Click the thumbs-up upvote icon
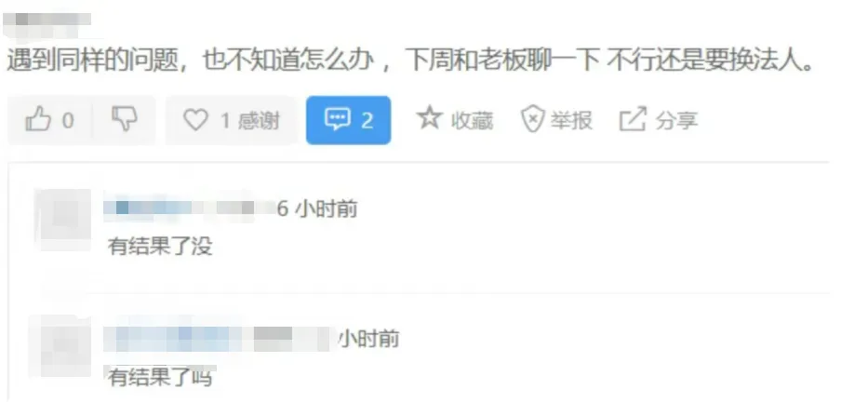This screenshot has height=416, width=868. 38,120
